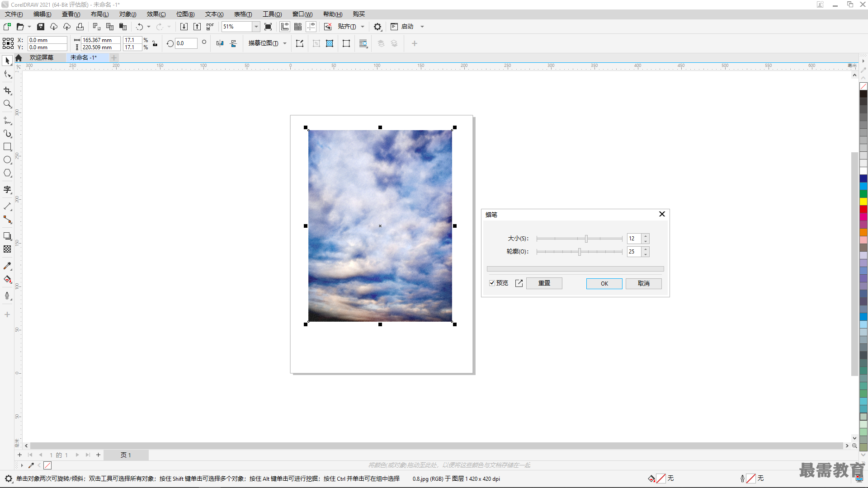The width and height of the screenshot is (868, 488).
Task: Select the Artistic media tool
Action: 7,134
